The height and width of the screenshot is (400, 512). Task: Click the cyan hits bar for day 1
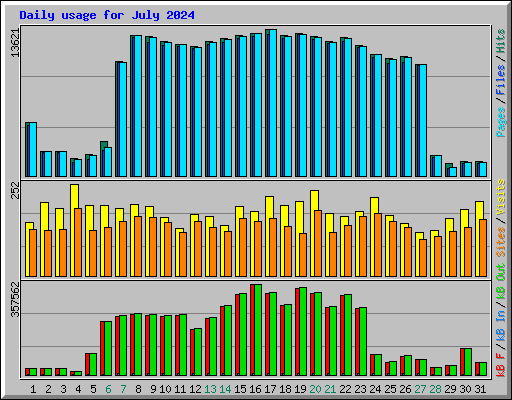pos(33,149)
